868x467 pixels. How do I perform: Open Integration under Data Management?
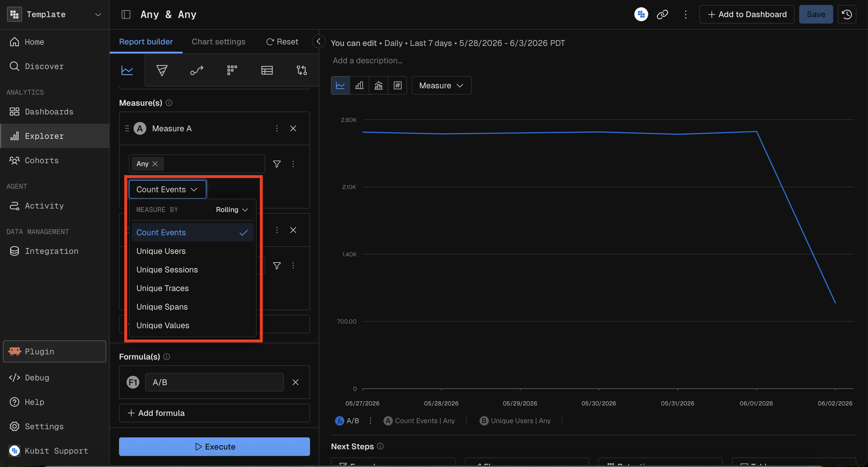pyautogui.click(x=55, y=251)
